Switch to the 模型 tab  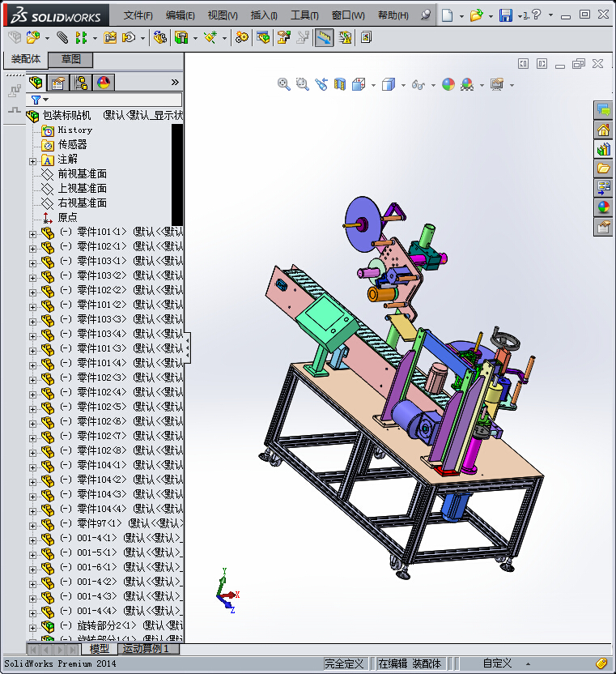99,649
